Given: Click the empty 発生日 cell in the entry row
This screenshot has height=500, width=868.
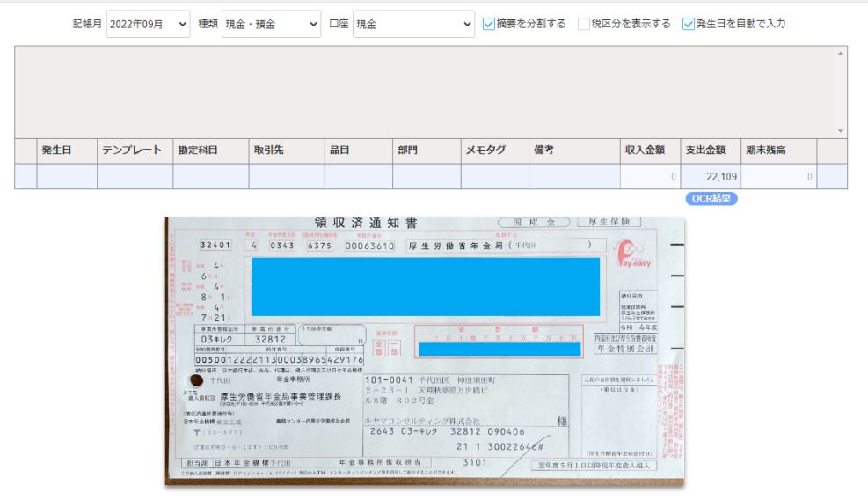Looking at the screenshot, I should pyautogui.click(x=67, y=177).
